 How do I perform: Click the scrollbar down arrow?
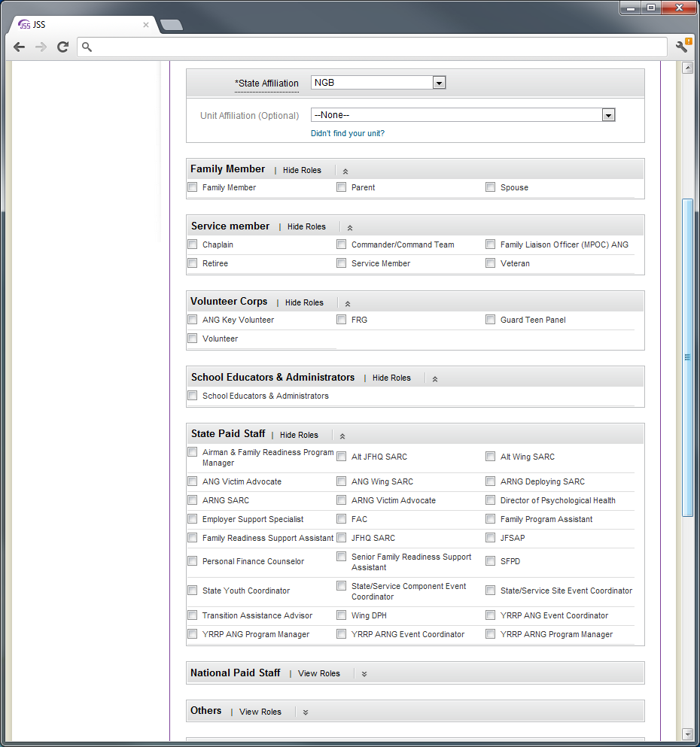coord(687,733)
